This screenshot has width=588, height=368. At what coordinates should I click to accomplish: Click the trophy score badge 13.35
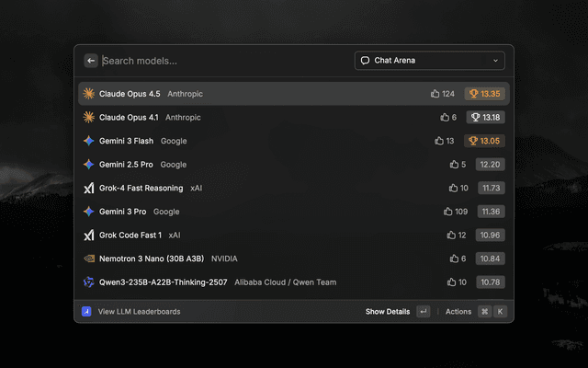485,94
